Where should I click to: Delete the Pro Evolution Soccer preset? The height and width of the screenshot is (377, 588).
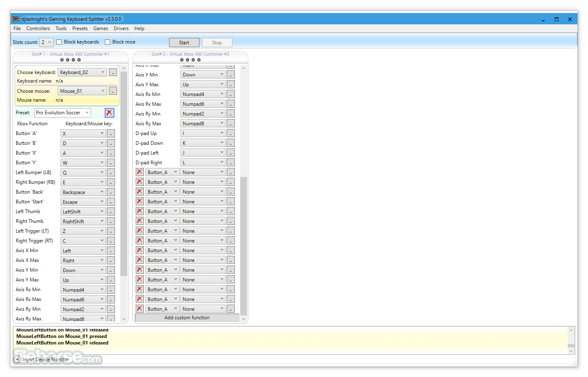[109, 113]
